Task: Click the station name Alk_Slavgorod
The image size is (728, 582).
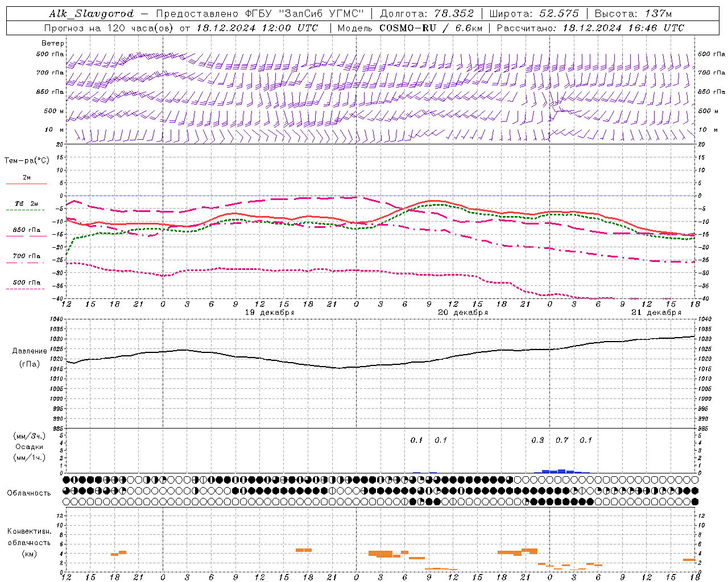Action: 91,14
